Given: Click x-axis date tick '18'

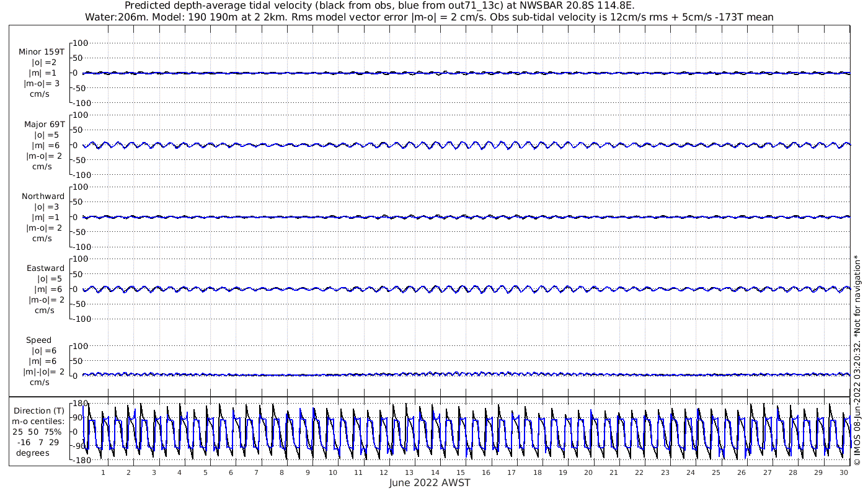Looking at the screenshot, I should click(x=537, y=472).
